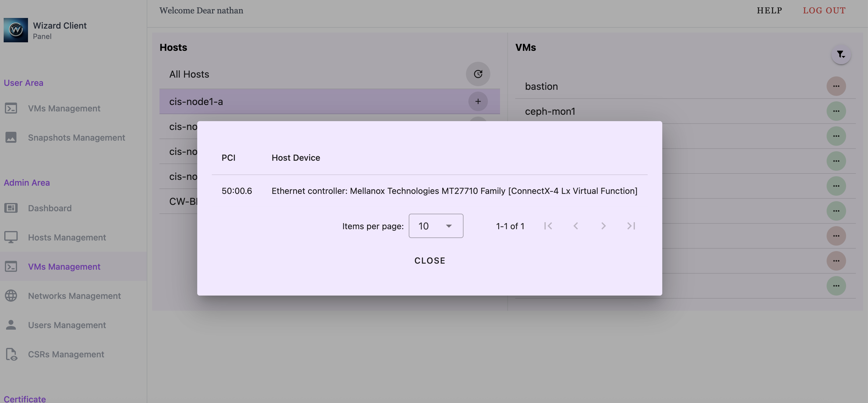The width and height of the screenshot is (868, 403).
Task: Click the Wizard Client panel logo
Action: pos(16,30)
